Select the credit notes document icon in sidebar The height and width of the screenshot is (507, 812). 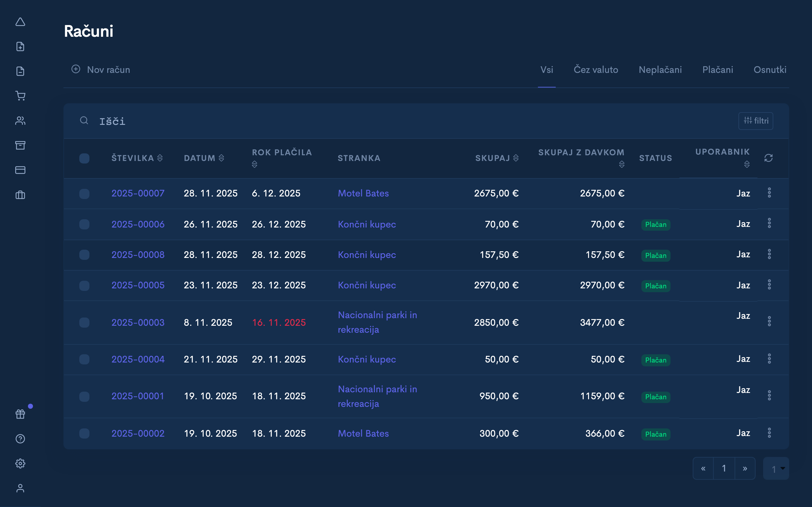coord(21,71)
